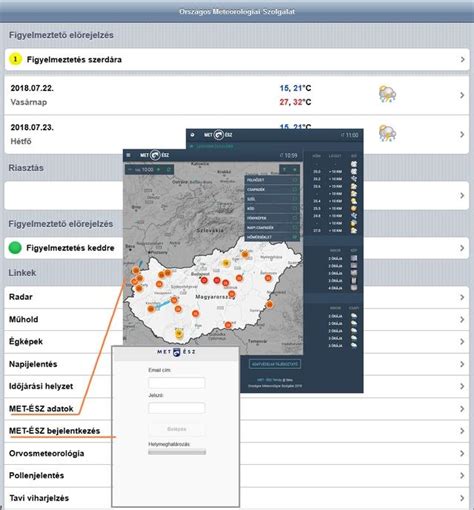This screenshot has height=510, width=474.
Task: Open the Műhold menu entry
Action: click(x=237, y=319)
